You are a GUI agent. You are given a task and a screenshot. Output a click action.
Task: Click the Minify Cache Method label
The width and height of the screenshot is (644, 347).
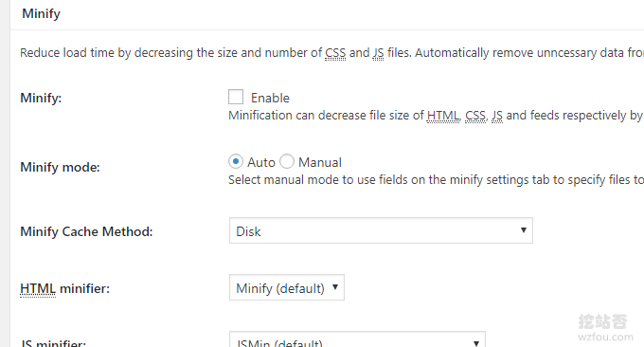[86, 232]
